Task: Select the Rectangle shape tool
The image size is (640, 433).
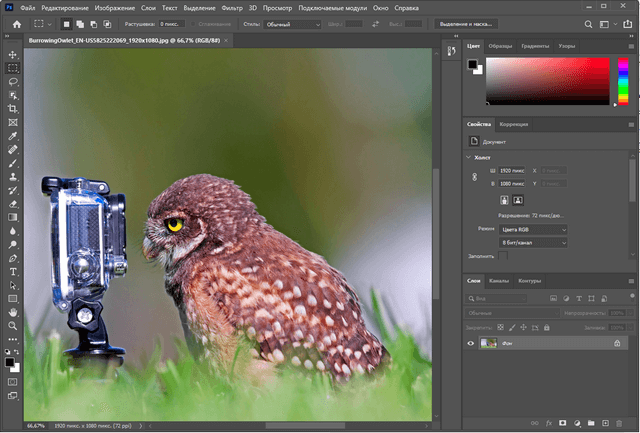Action: click(x=13, y=299)
